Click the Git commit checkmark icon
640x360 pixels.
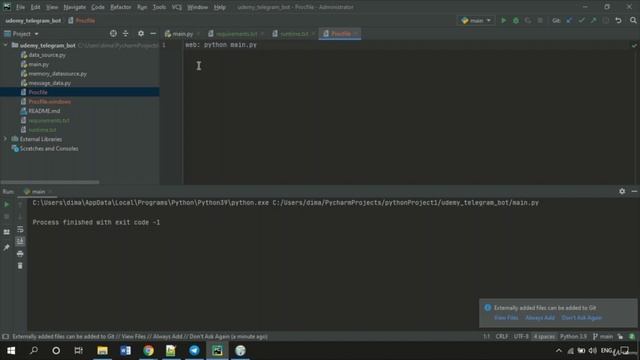(581, 20)
